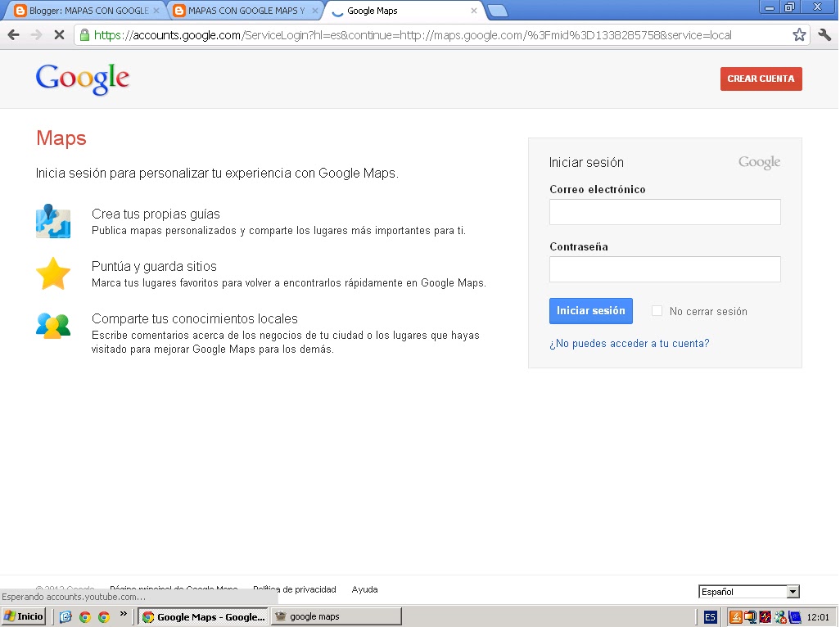Click the Comparte tus conocimientos locales heading
The image size is (840, 627).
click(195, 318)
